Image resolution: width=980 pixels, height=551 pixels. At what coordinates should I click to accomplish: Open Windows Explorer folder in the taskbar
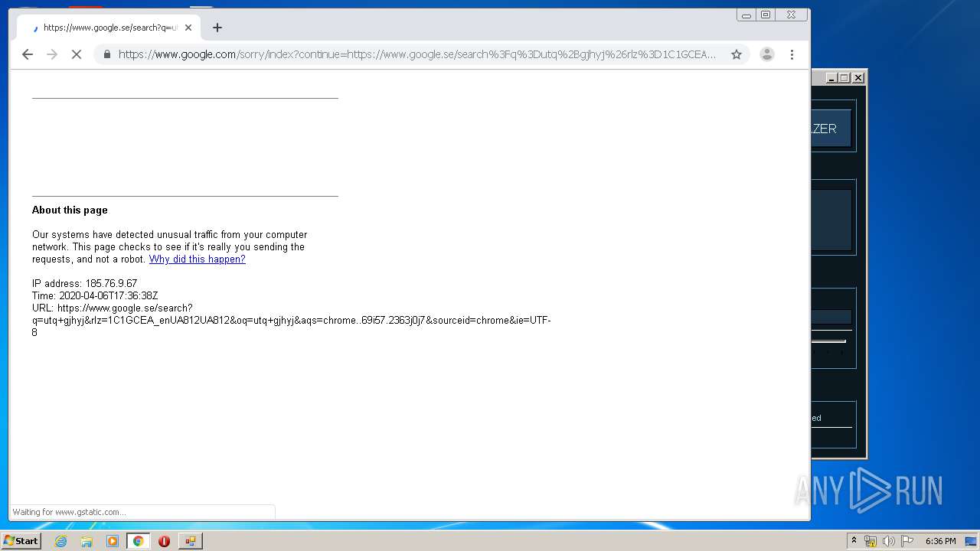pos(87,541)
